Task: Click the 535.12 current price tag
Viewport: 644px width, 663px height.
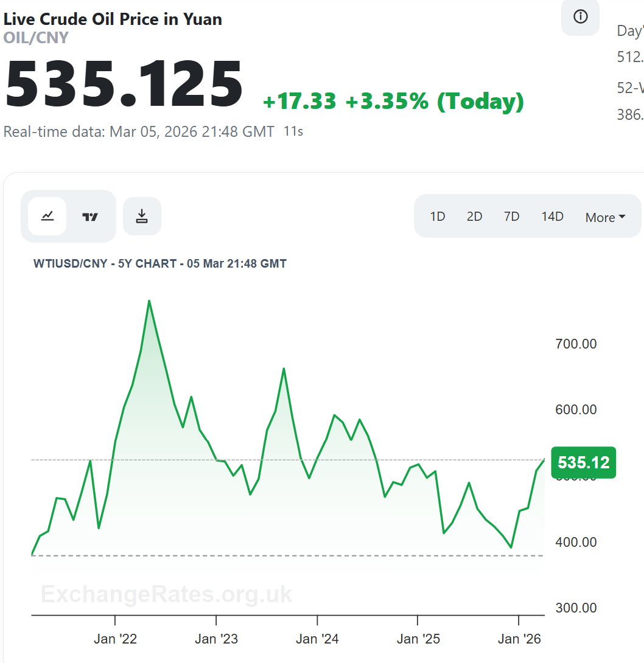Action: (x=584, y=462)
